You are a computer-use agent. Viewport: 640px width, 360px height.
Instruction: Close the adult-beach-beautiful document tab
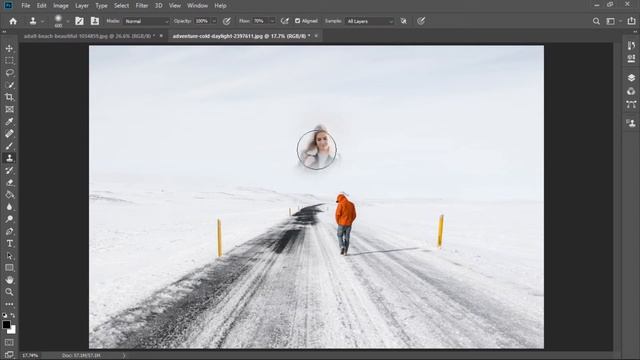coord(161,36)
